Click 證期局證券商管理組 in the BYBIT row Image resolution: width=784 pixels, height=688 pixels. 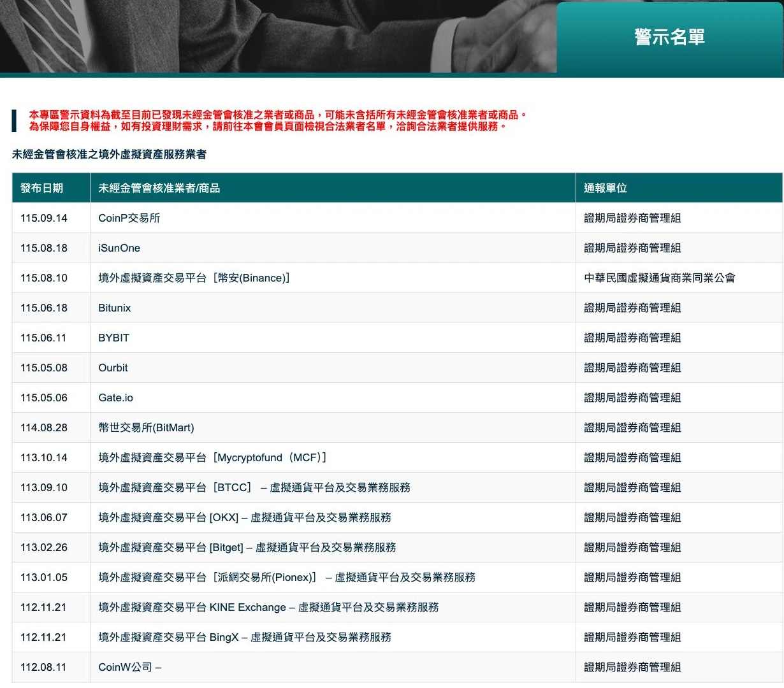pyautogui.click(x=633, y=338)
